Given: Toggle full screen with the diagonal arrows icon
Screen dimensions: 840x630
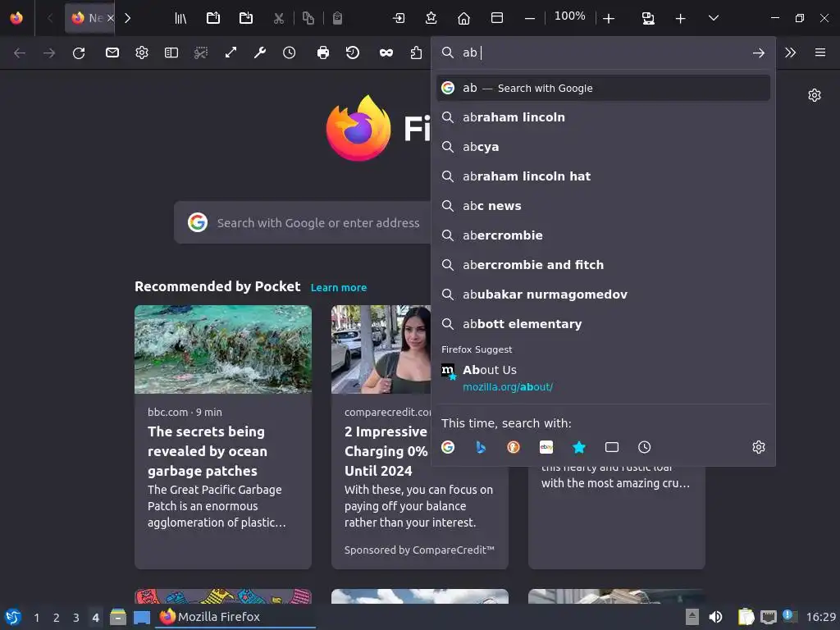Looking at the screenshot, I should coord(231,52).
